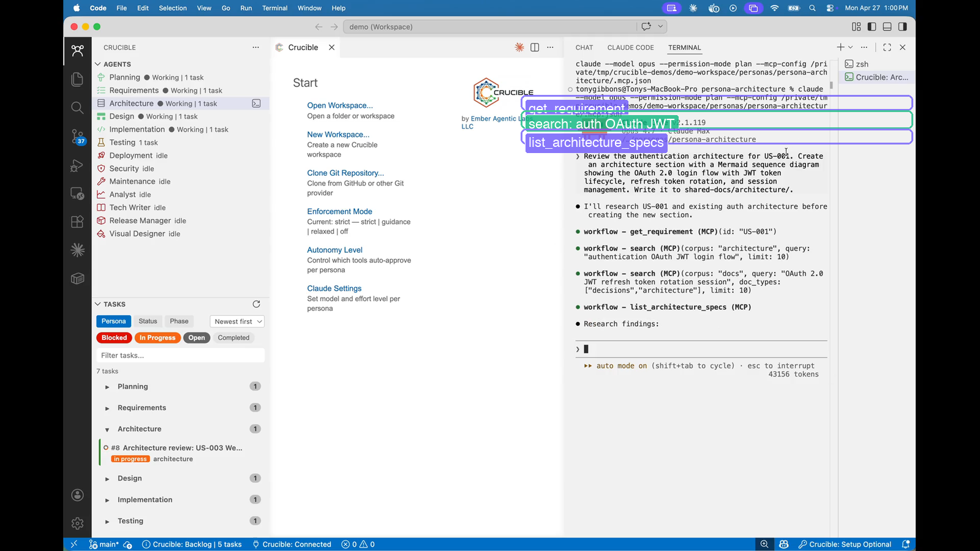Image resolution: width=980 pixels, height=551 pixels.
Task: Click the terminal icon next to Architecture agent
Action: (x=256, y=103)
